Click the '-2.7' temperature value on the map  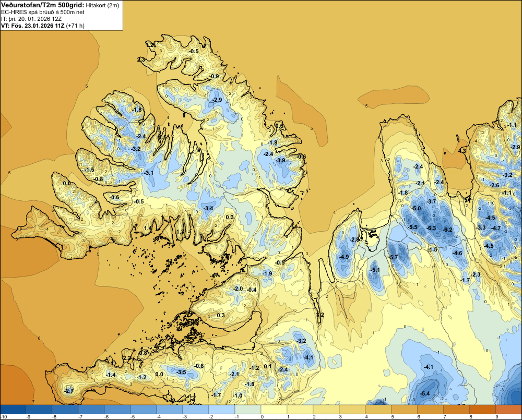pos(68,391)
